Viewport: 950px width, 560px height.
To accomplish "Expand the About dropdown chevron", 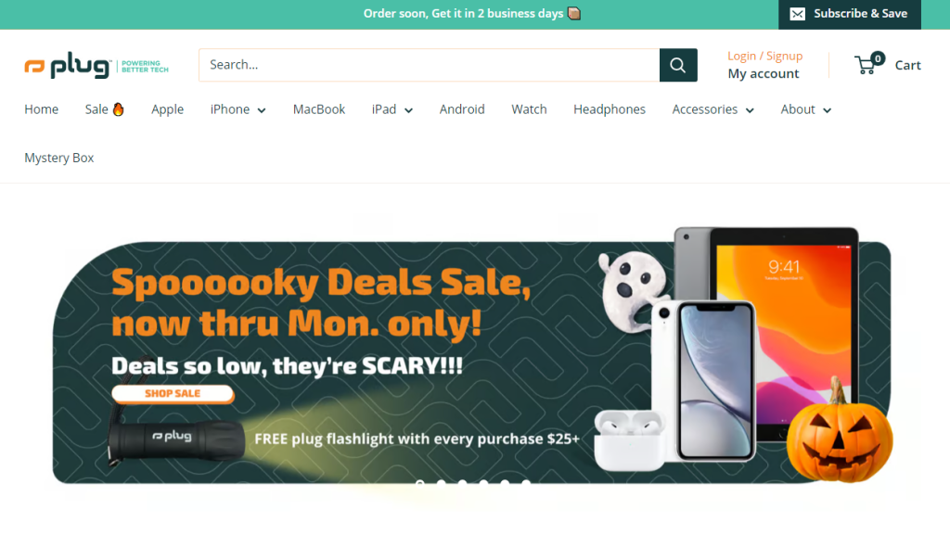I will click(x=827, y=110).
